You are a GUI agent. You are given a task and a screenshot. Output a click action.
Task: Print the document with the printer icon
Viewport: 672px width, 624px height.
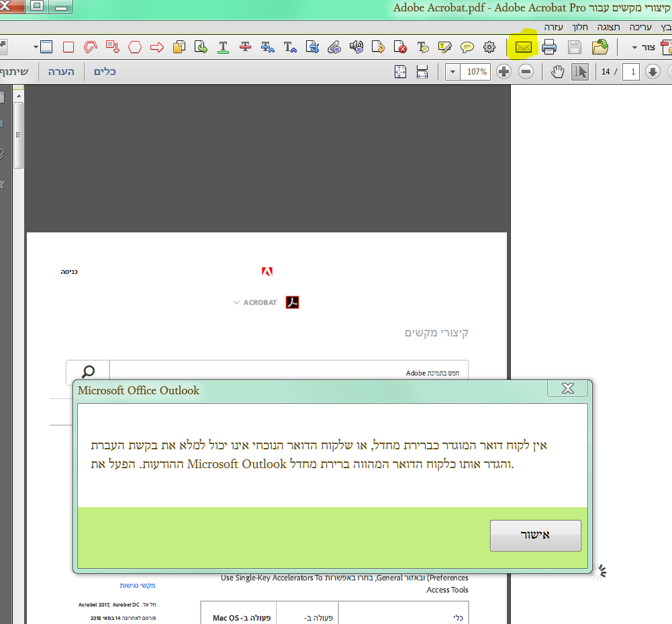549,47
